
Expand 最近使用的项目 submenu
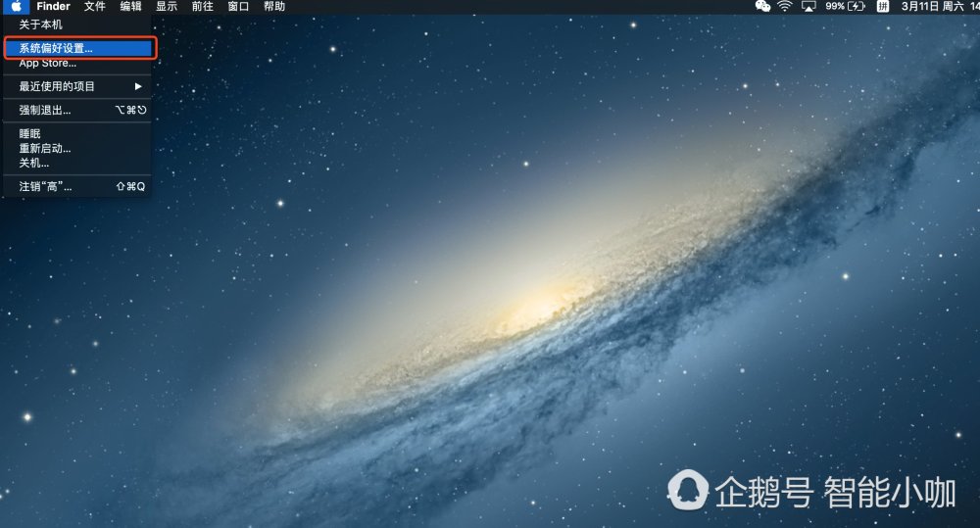click(x=77, y=86)
